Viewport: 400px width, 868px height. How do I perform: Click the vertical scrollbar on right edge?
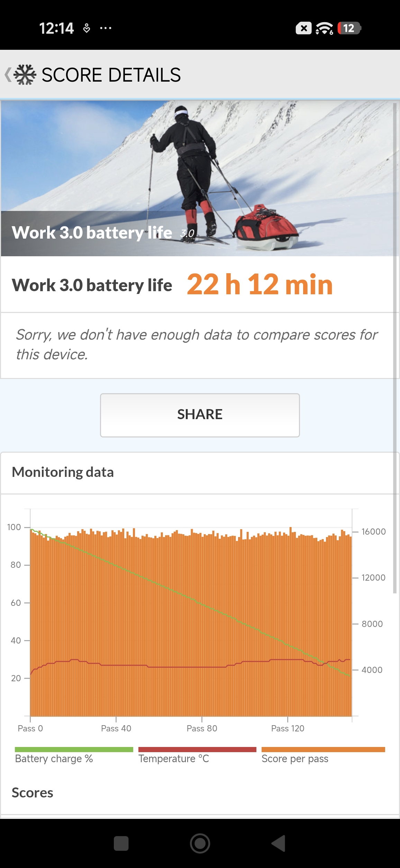click(395, 346)
